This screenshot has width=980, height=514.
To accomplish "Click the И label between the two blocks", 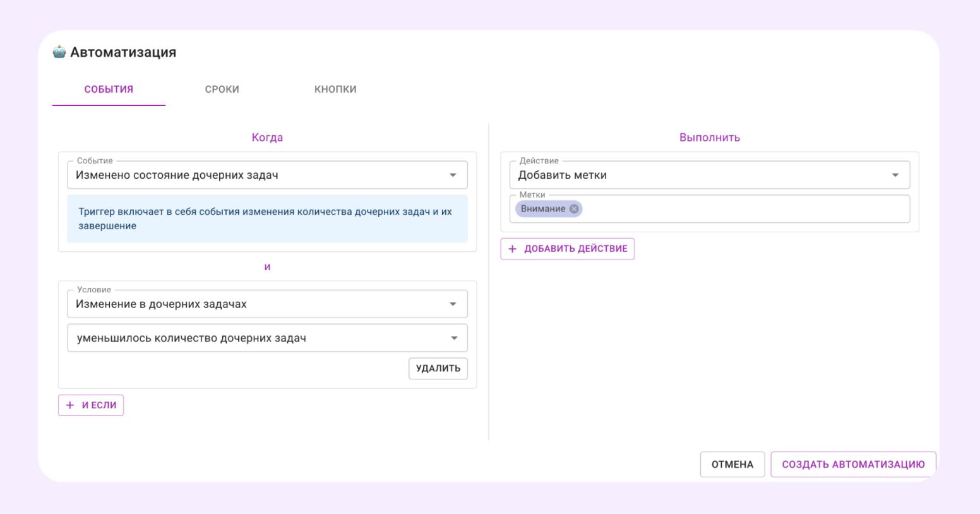I will tap(267, 267).
